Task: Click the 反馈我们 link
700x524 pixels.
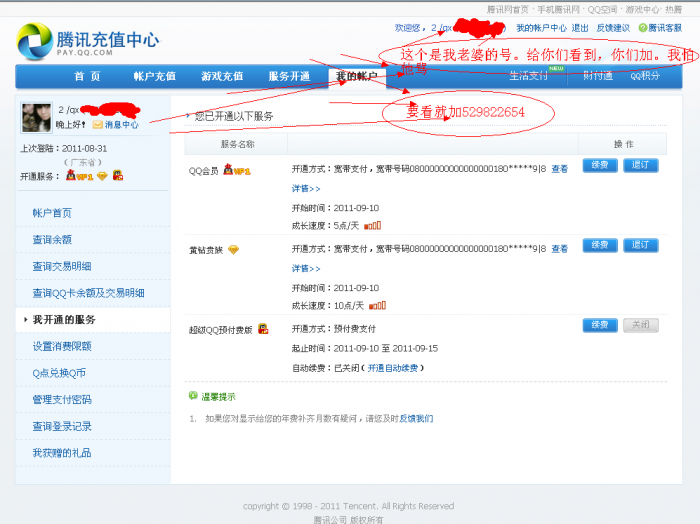Action: [x=416, y=418]
